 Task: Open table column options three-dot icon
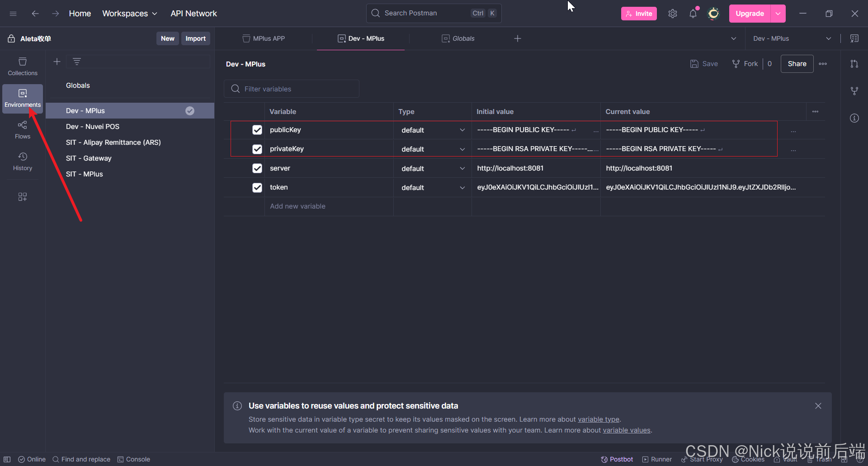(x=815, y=112)
